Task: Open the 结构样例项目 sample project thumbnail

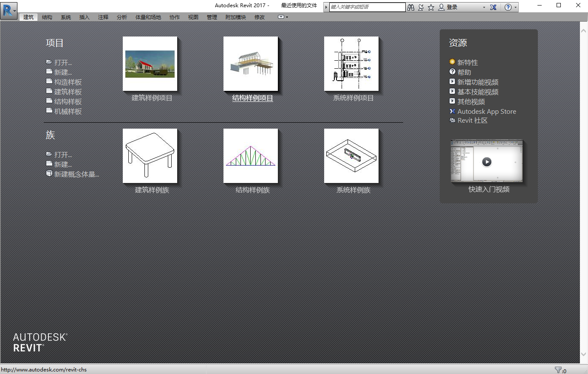Action: point(251,64)
